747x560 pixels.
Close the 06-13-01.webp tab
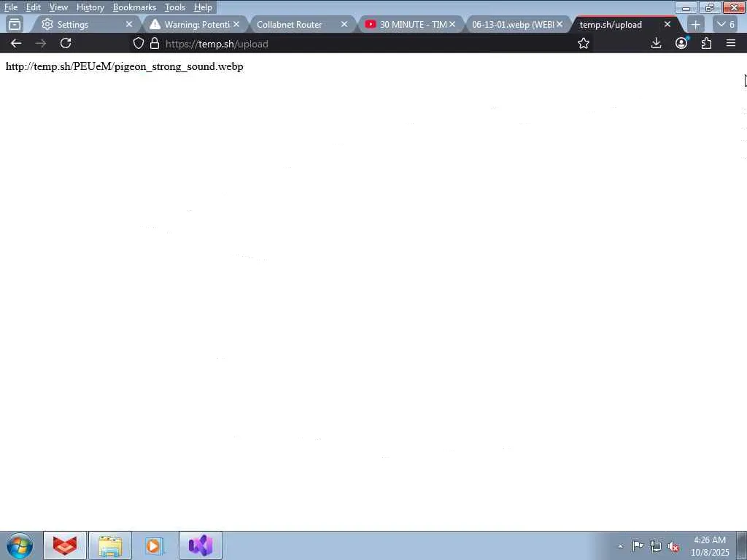[560, 24]
